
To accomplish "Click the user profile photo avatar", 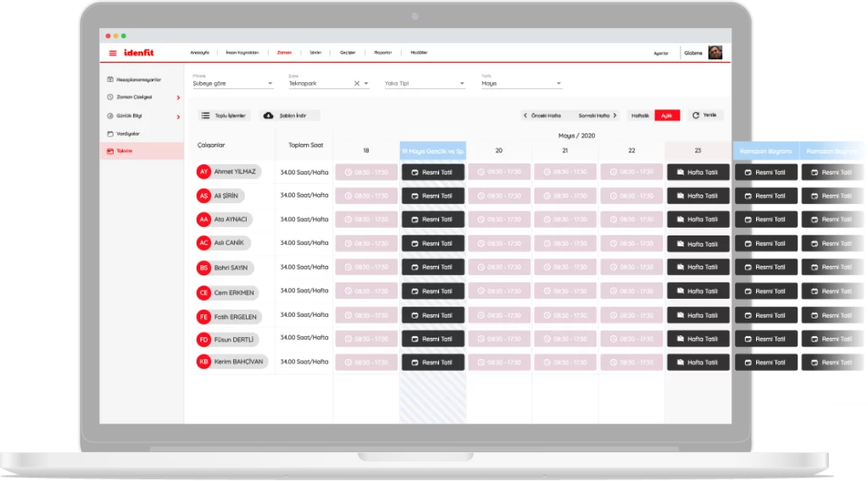I will tap(715, 53).
